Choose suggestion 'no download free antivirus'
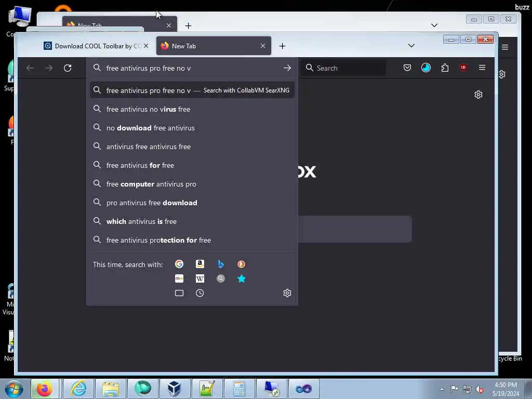 coord(192,128)
